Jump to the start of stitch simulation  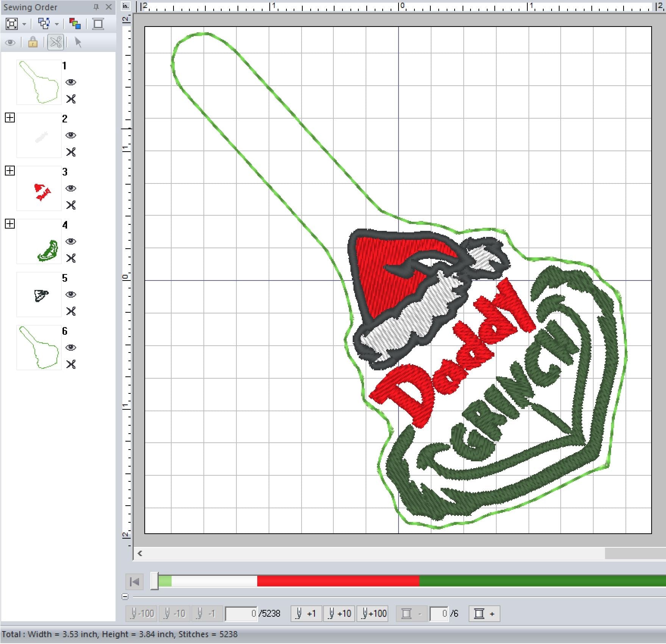[x=134, y=581]
